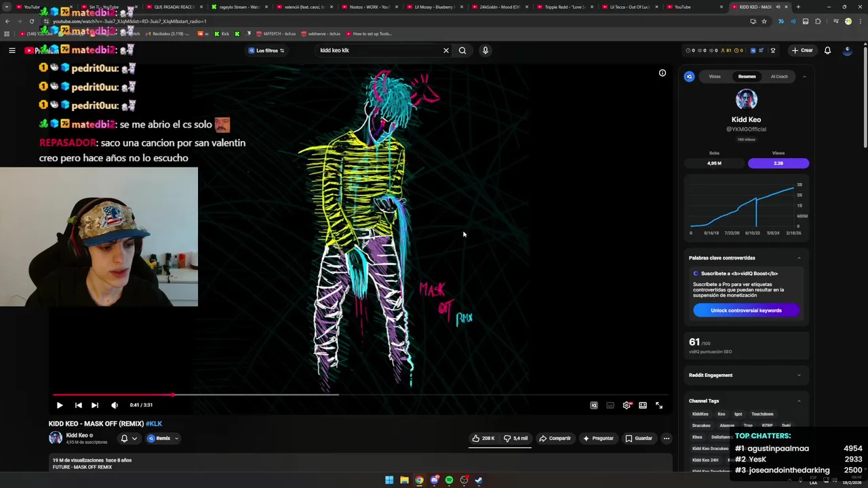Like the video
Image resolution: width=868 pixels, height=488 pixels.
[x=484, y=439]
